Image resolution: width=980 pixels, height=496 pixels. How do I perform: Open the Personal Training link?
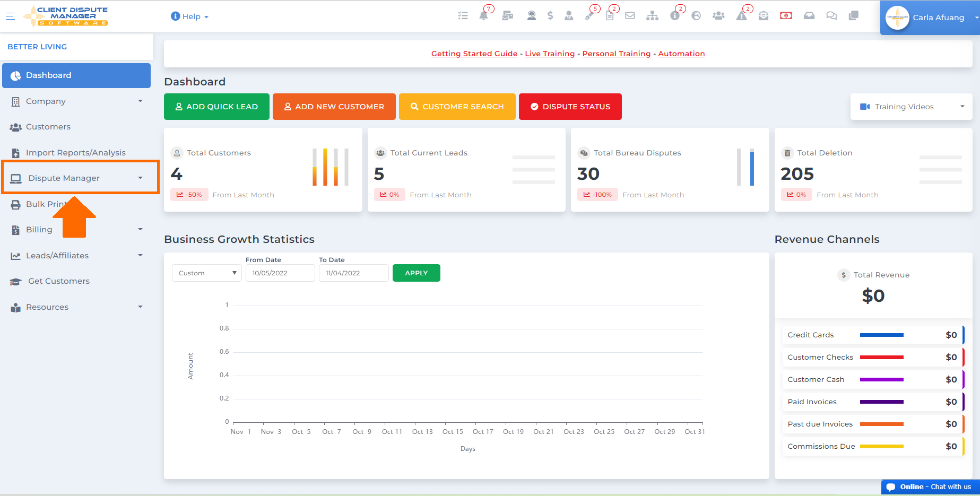coord(617,54)
